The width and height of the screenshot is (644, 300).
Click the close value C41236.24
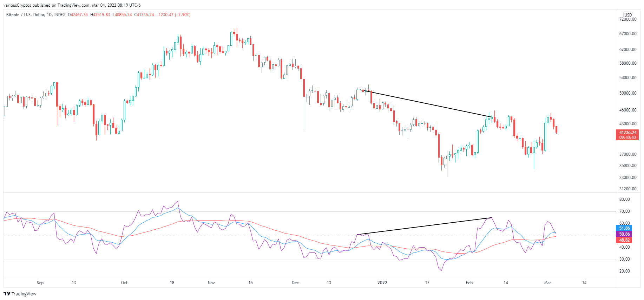pos(144,15)
